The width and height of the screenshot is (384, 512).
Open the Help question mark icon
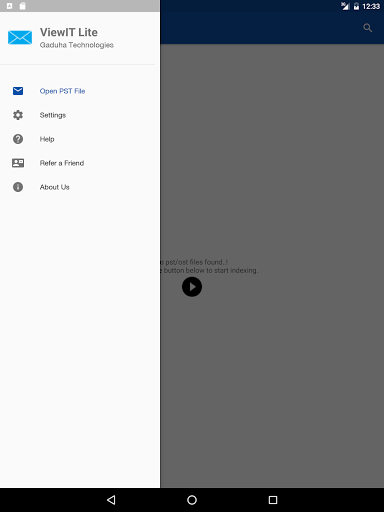click(18, 139)
